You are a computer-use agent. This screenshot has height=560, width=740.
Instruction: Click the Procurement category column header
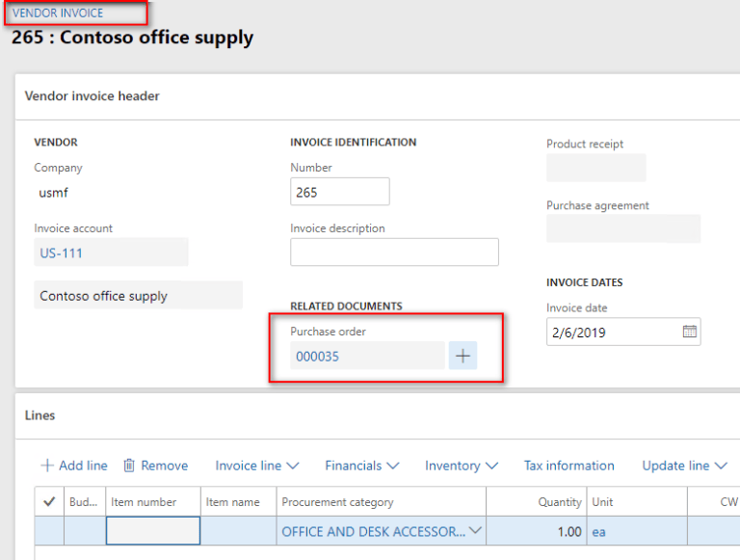tap(382, 501)
